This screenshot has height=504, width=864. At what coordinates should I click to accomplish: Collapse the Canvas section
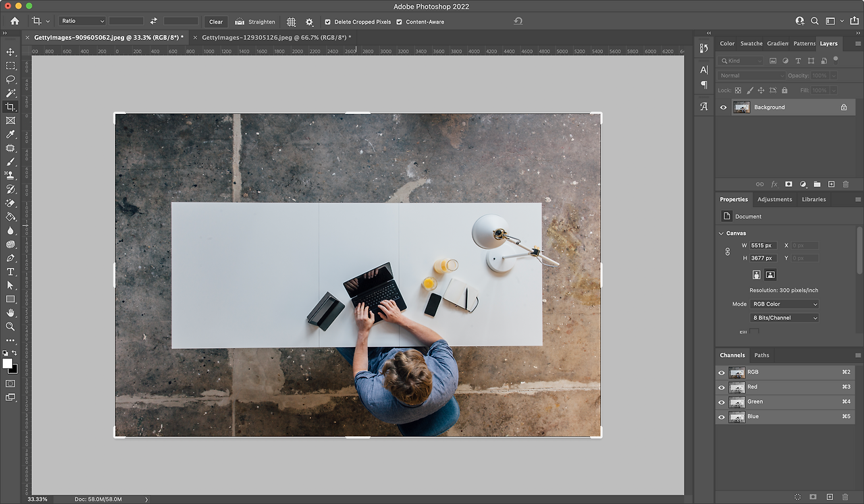[721, 233]
